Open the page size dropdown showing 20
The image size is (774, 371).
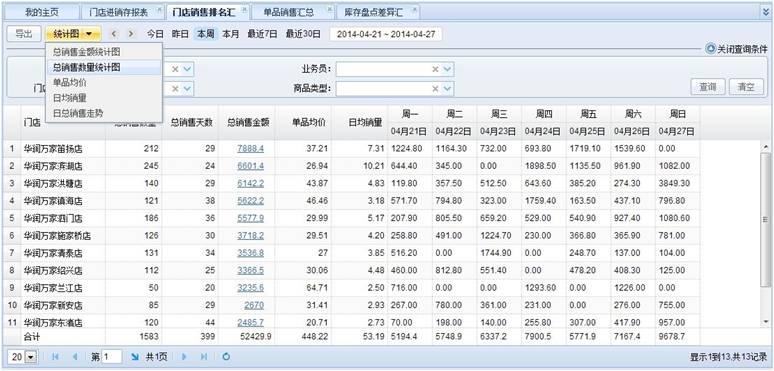pos(31,357)
